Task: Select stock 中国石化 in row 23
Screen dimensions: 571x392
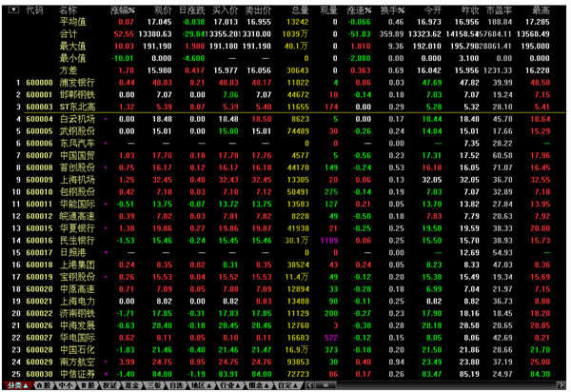Action: coord(77,350)
